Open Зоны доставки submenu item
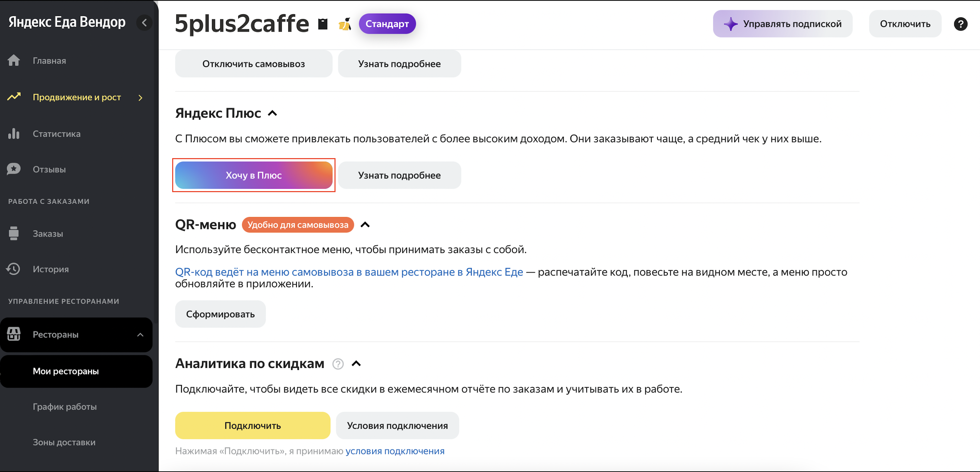The image size is (980, 472). click(64, 442)
